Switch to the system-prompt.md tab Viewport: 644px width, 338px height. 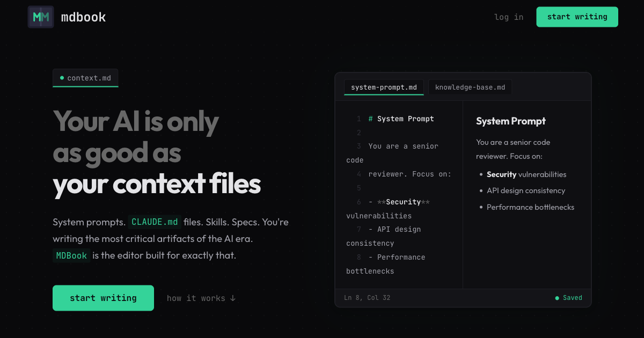click(384, 87)
